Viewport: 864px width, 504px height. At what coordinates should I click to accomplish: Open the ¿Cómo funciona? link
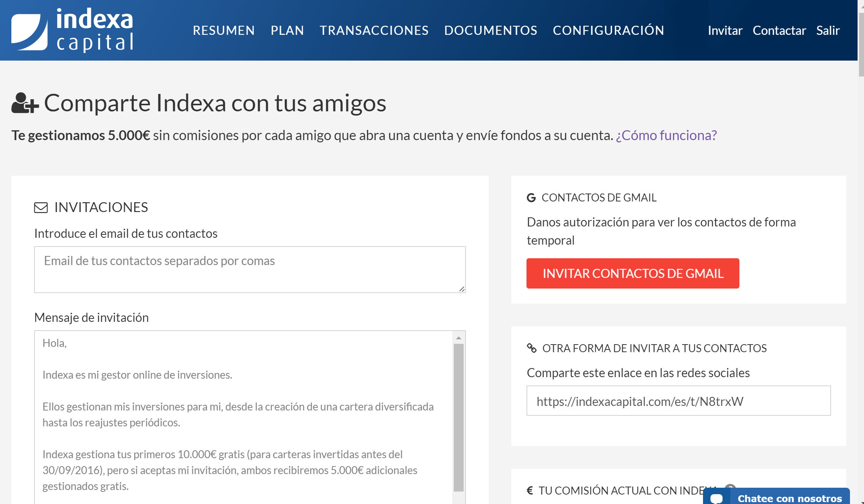coord(666,135)
